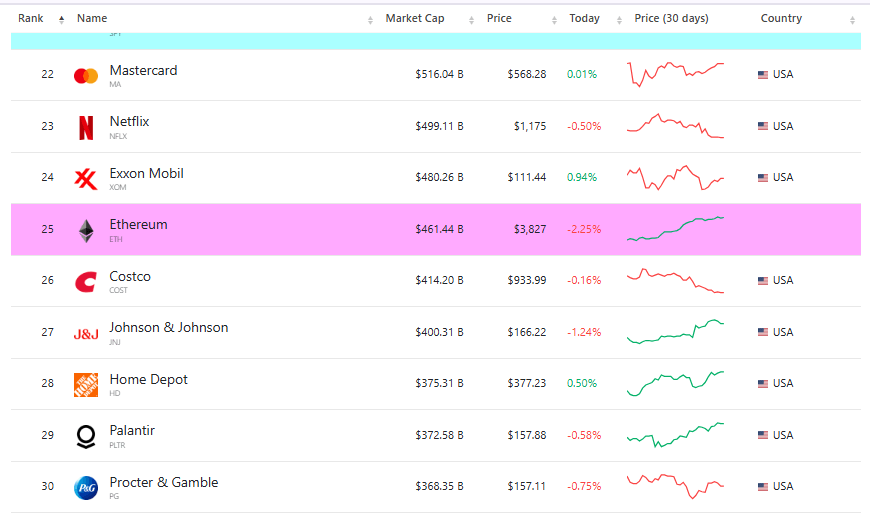Viewport: 870px width, 514px height.
Task: Click the Ethereum diamond logo icon
Action: pyautogui.click(x=86, y=231)
